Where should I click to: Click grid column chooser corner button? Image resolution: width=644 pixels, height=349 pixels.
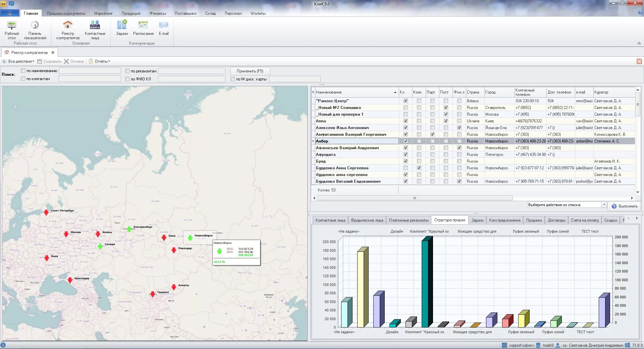click(x=313, y=92)
